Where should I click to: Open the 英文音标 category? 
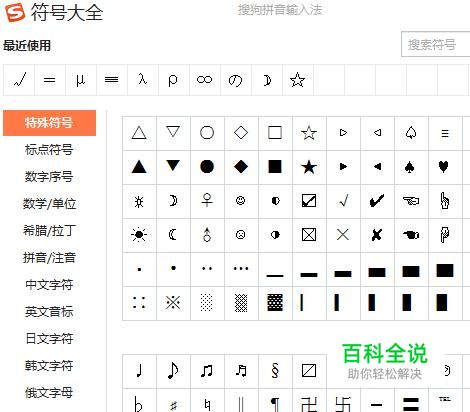49,312
